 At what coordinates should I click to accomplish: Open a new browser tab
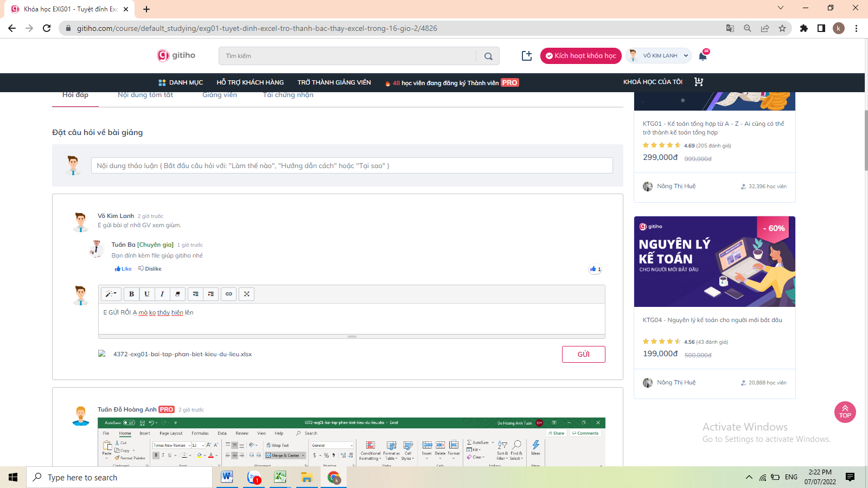coord(146,9)
